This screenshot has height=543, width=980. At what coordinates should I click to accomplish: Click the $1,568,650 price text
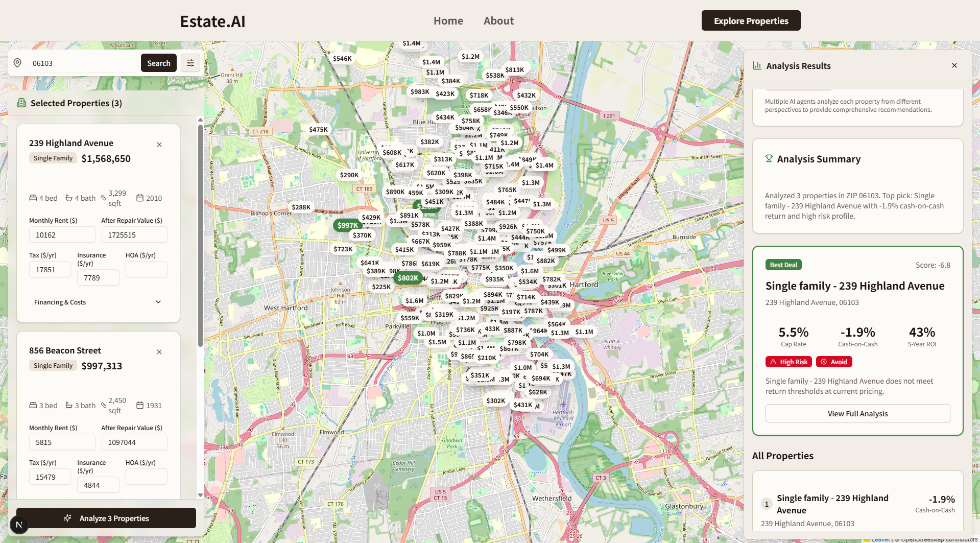click(106, 159)
